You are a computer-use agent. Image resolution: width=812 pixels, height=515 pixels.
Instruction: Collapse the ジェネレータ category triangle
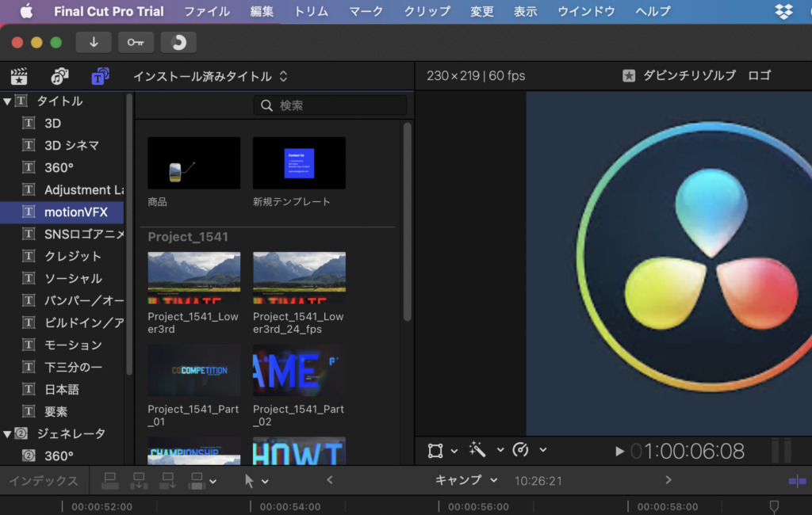pos(7,434)
